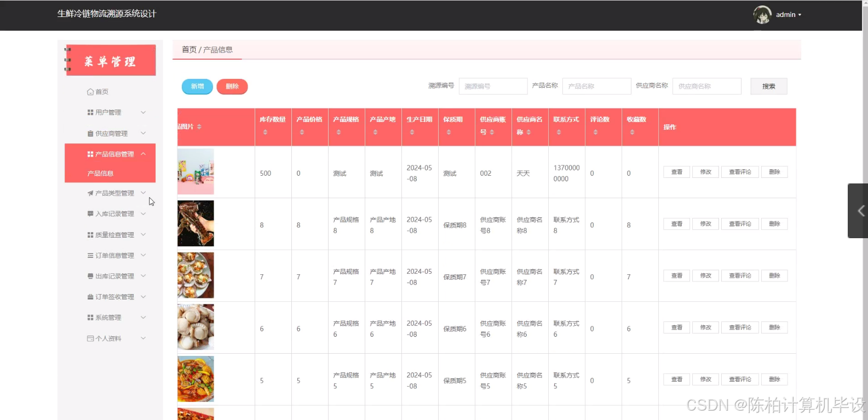Sort table by 保质期 column

pyautogui.click(x=449, y=133)
